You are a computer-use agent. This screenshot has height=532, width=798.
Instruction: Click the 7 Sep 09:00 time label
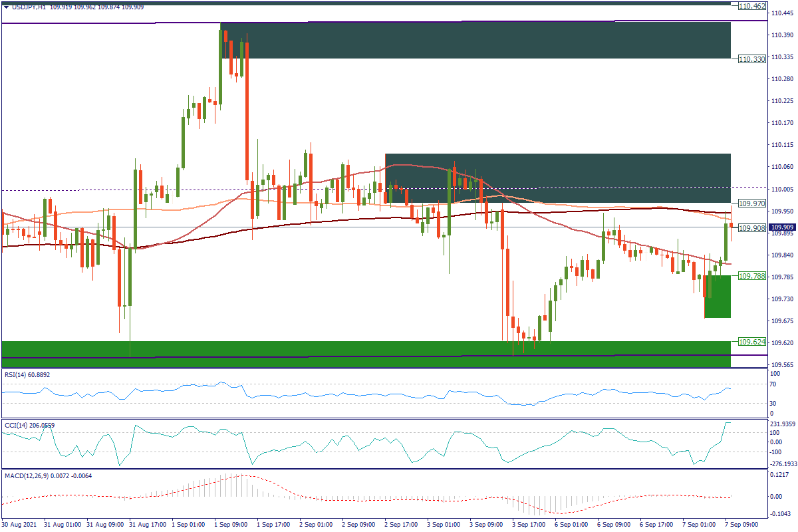(x=739, y=525)
